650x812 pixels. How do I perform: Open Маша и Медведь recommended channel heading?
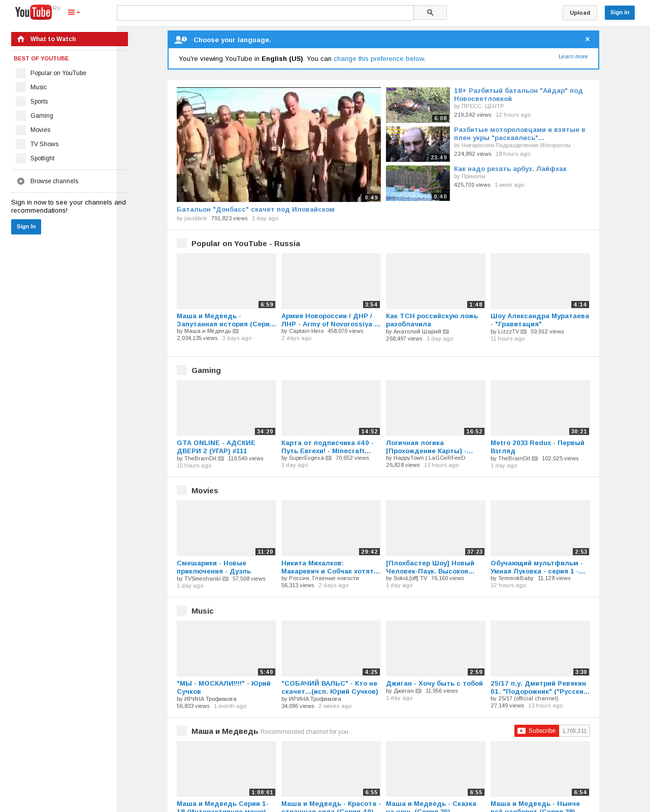(225, 731)
